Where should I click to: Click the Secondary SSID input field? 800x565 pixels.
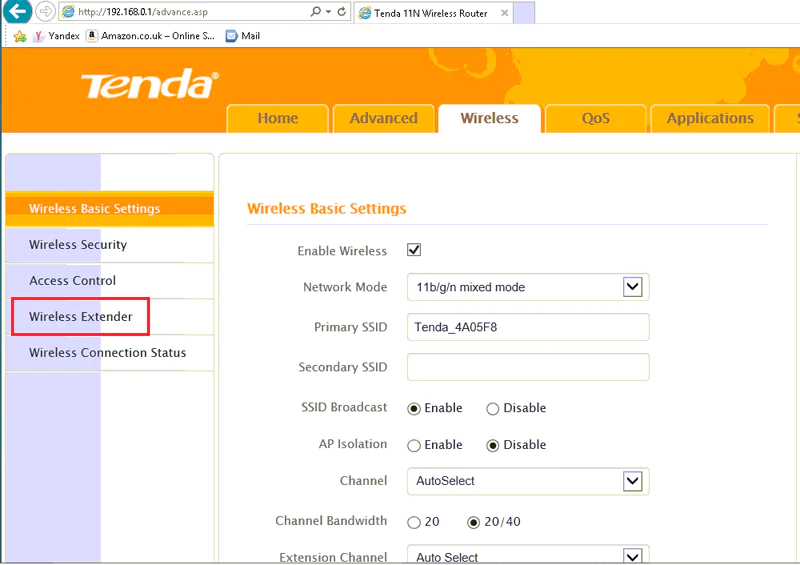(x=528, y=367)
